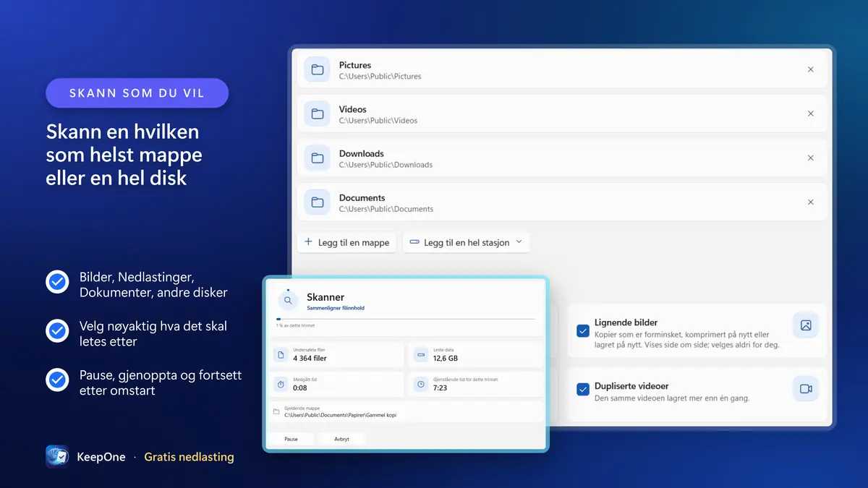This screenshot has width=868, height=488.
Task: Click the folder icon beside Videos
Action: coord(317,114)
